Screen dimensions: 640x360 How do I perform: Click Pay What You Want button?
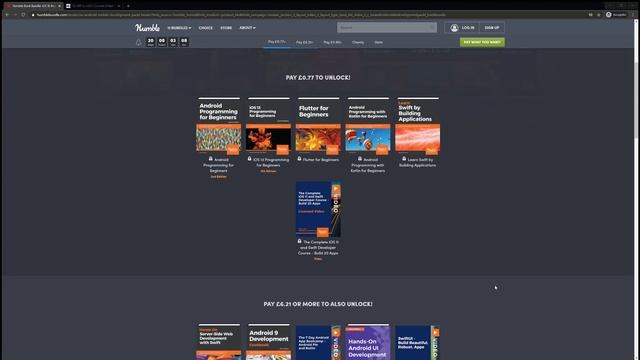[482, 42]
